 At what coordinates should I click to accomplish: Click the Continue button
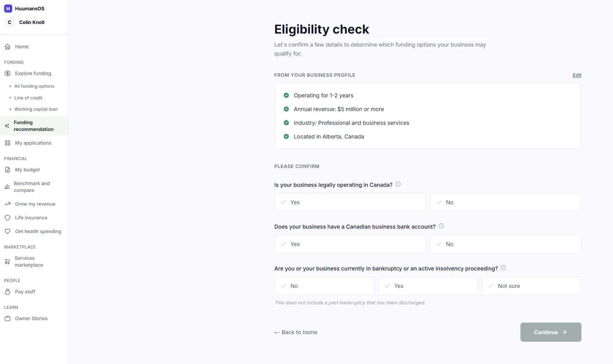[551, 332]
